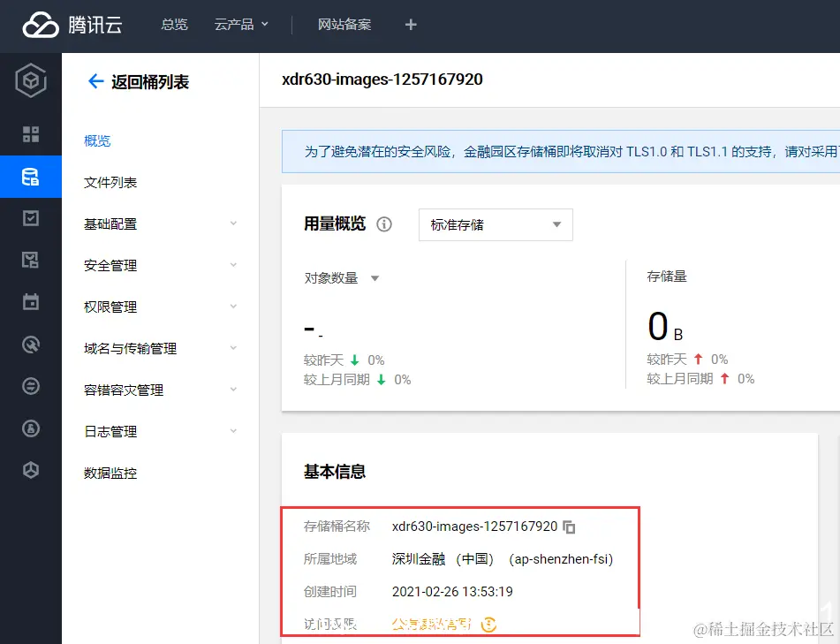Viewport: 840px width, 644px height.
Task: Expand the 基础配置 section
Action: click(160, 224)
